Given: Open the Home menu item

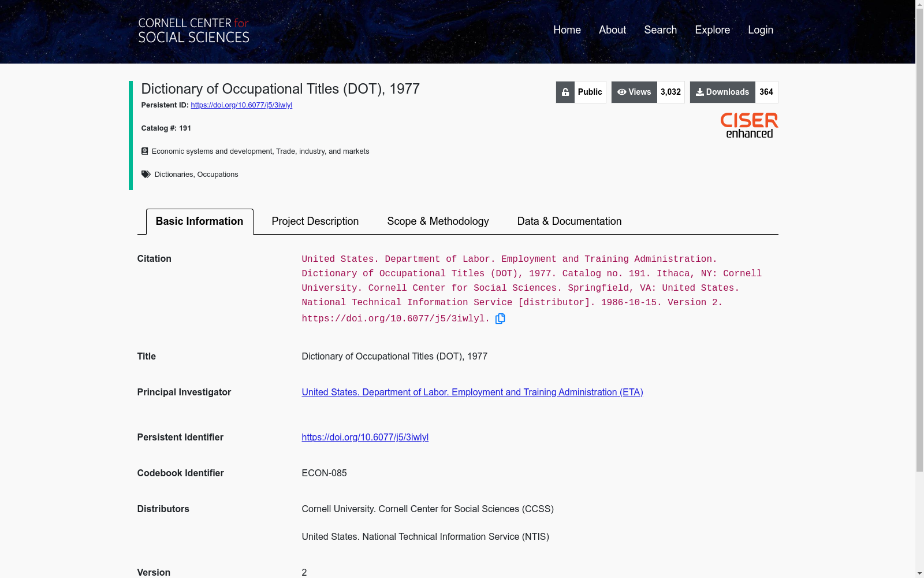Looking at the screenshot, I should pyautogui.click(x=567, y=29).
